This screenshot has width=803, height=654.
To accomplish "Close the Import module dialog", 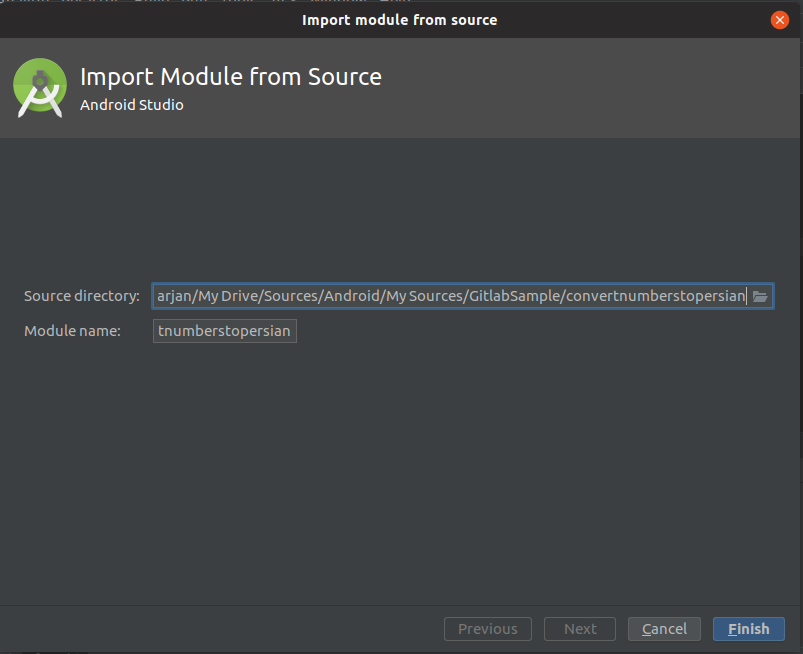I will coord(779,20).
